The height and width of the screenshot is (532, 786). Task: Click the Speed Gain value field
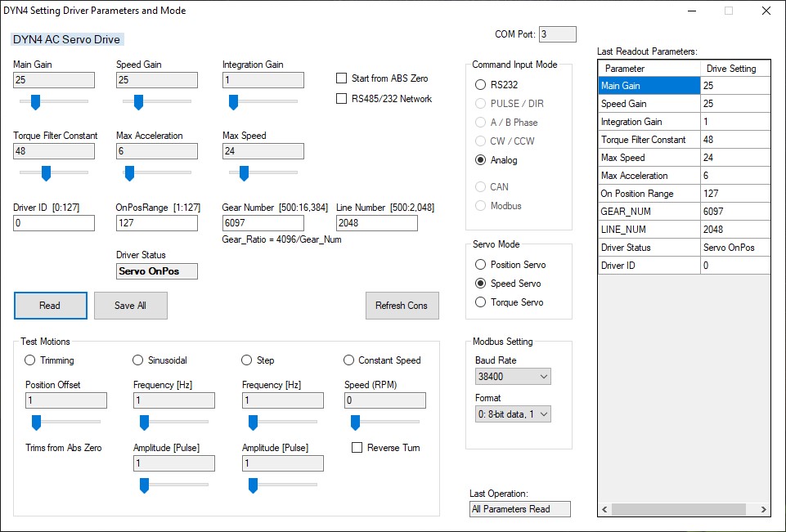tap(157, 80)
